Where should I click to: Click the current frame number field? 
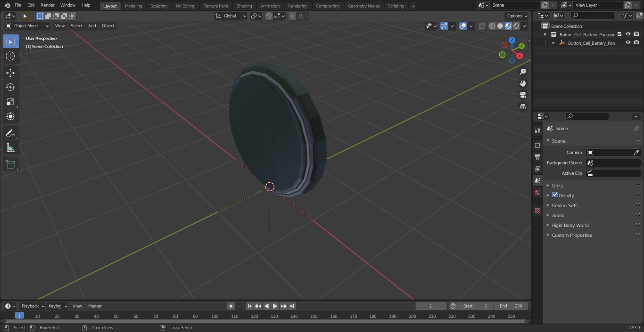point(430,306)
